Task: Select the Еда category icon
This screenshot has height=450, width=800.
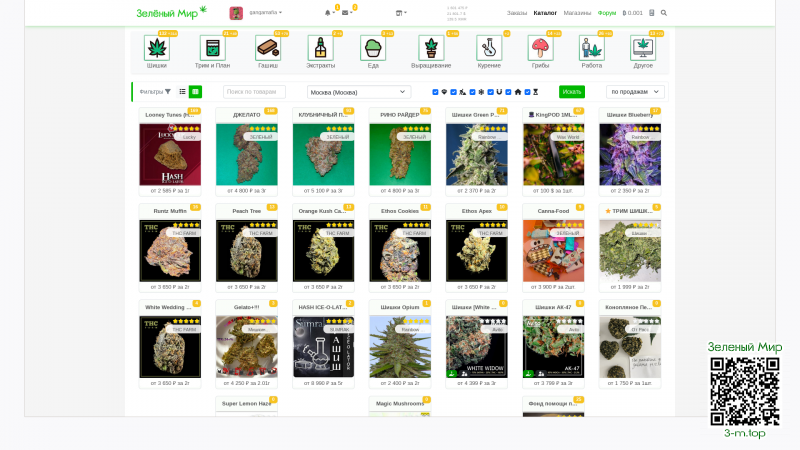Action: tap(372, 48)
